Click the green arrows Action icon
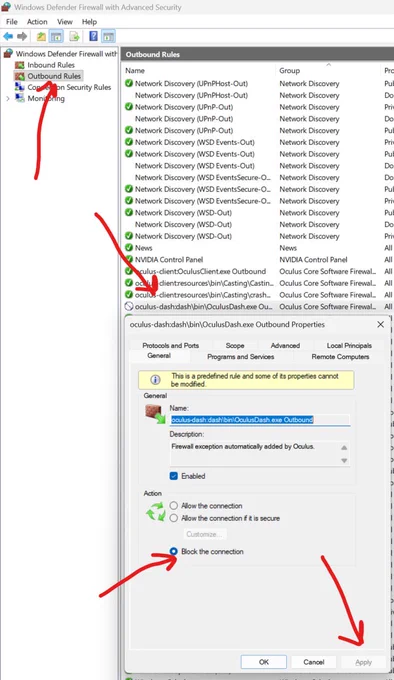The width and height of the screenshot is (394, 680). [156, 512]
